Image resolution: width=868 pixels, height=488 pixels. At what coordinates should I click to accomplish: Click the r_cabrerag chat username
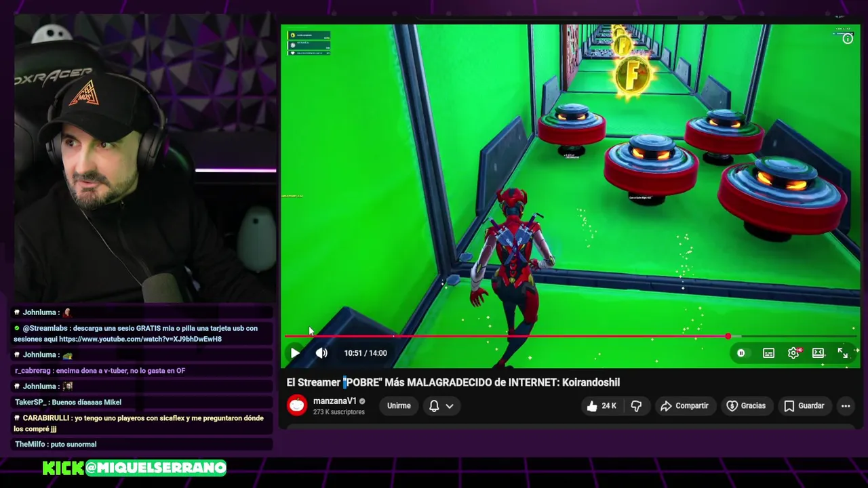tap(32, 371)
